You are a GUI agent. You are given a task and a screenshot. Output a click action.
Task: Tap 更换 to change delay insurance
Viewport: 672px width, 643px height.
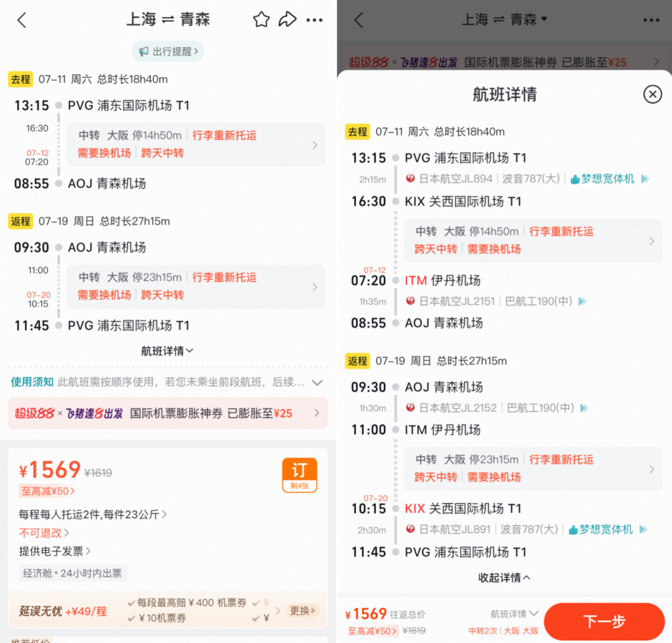[302, 611]
